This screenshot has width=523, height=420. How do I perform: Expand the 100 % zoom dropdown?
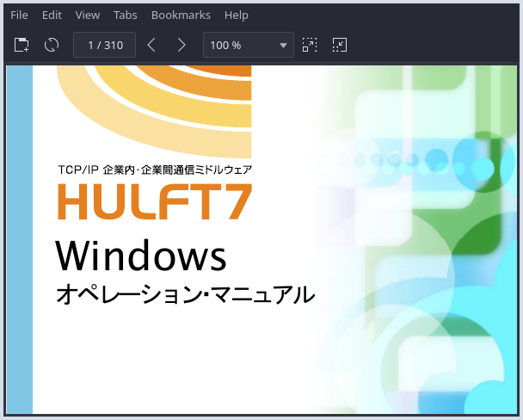[x=249, y=45]
